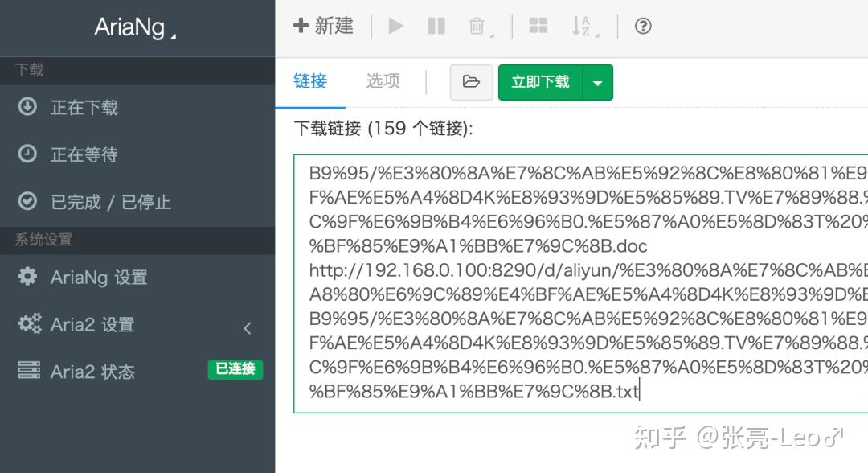Screen dimensions: 868x473
Task: Click the sort tasks icon
Action: (x=580, y=25)
